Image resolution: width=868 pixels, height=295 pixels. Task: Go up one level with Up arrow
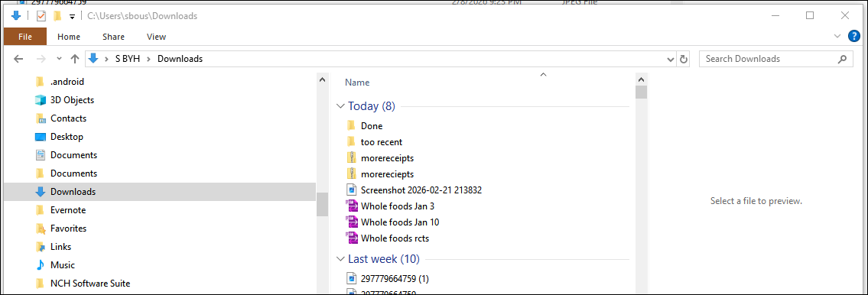75,59
